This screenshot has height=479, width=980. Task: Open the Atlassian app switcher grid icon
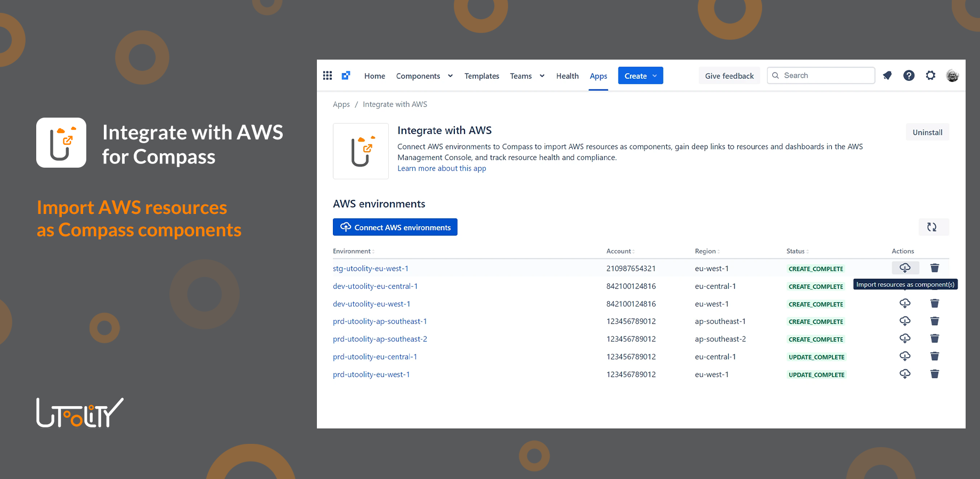327,75
